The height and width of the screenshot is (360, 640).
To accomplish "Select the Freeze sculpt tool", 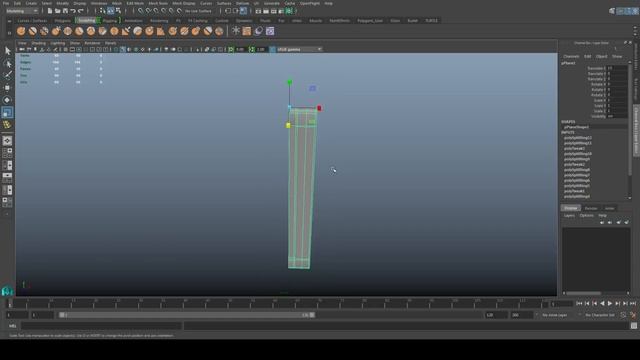I will click(219, 31).
